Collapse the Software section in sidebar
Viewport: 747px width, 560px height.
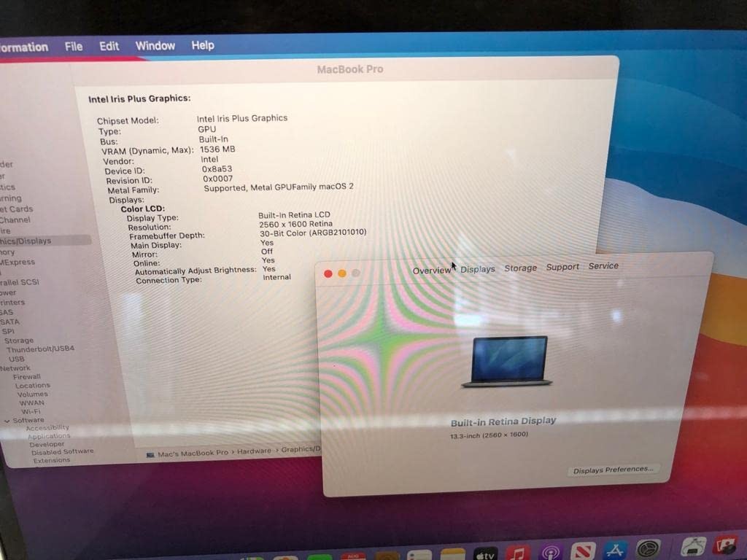point(7,421)
